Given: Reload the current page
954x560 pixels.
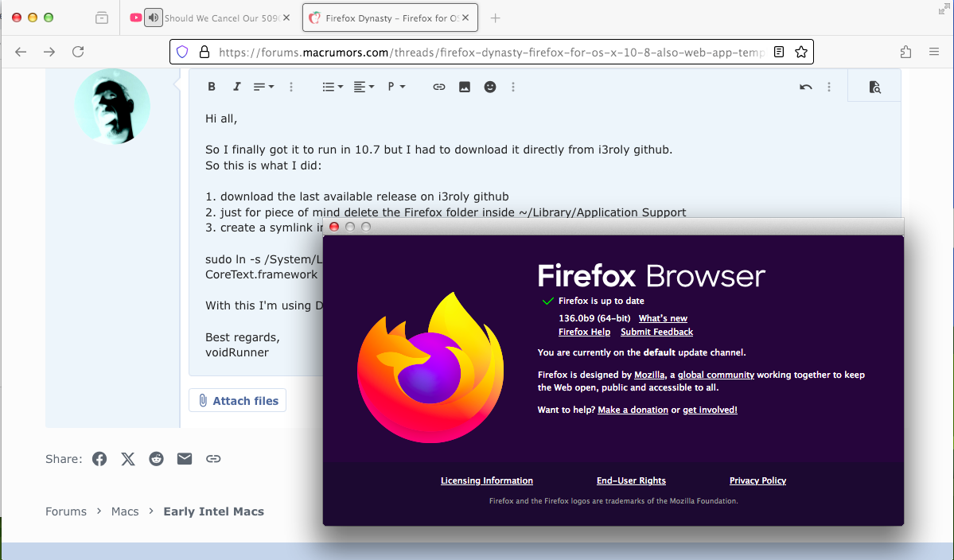Looking at the screenshot, I should click(x=78, y=52).
